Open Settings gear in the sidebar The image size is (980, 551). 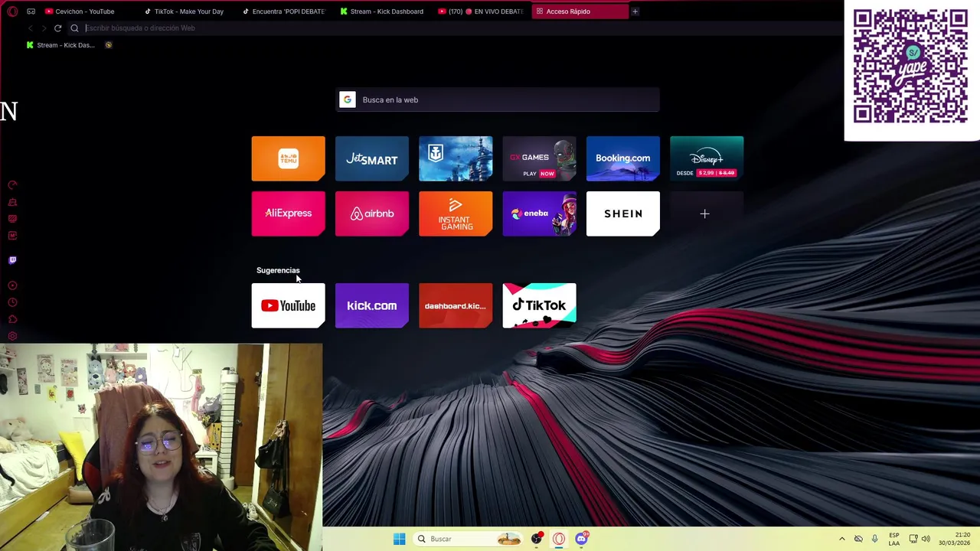[x=12, y=336]
